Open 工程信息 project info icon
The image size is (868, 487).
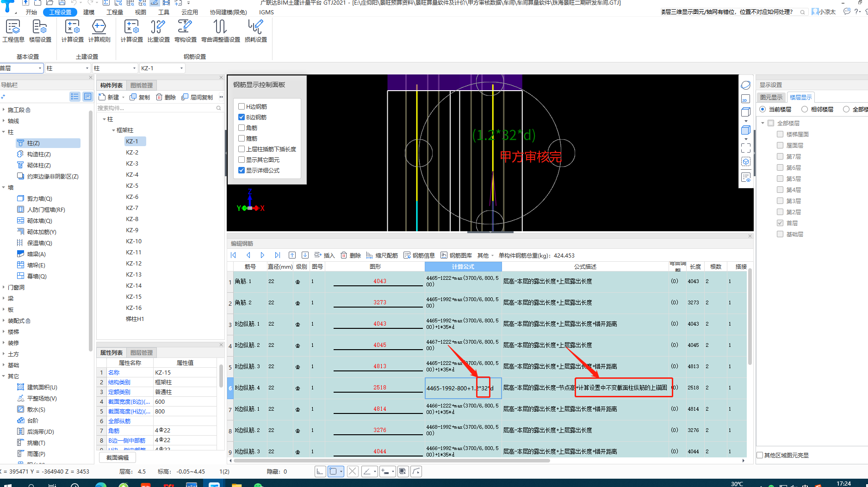pyautogui.click(x=13, y=31)
